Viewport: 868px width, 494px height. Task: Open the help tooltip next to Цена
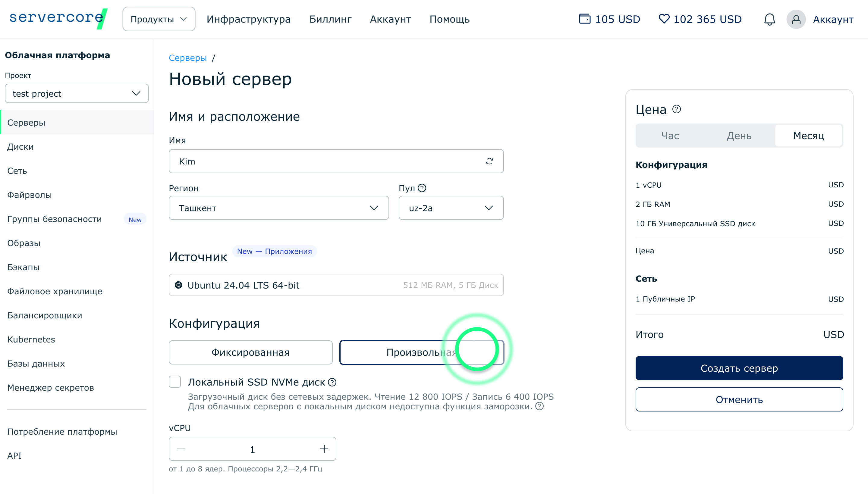coord(677,109)
